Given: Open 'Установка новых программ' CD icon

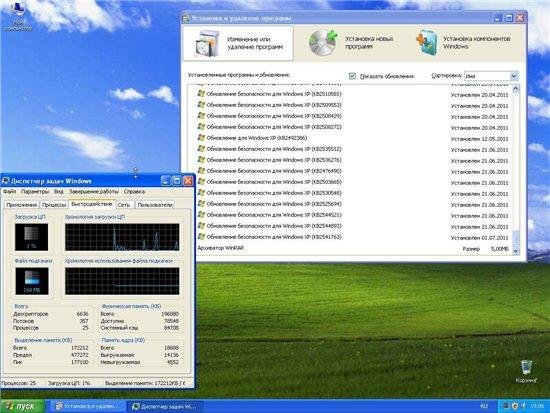Looking at the screenshot, I should click(x=323, y=43).
